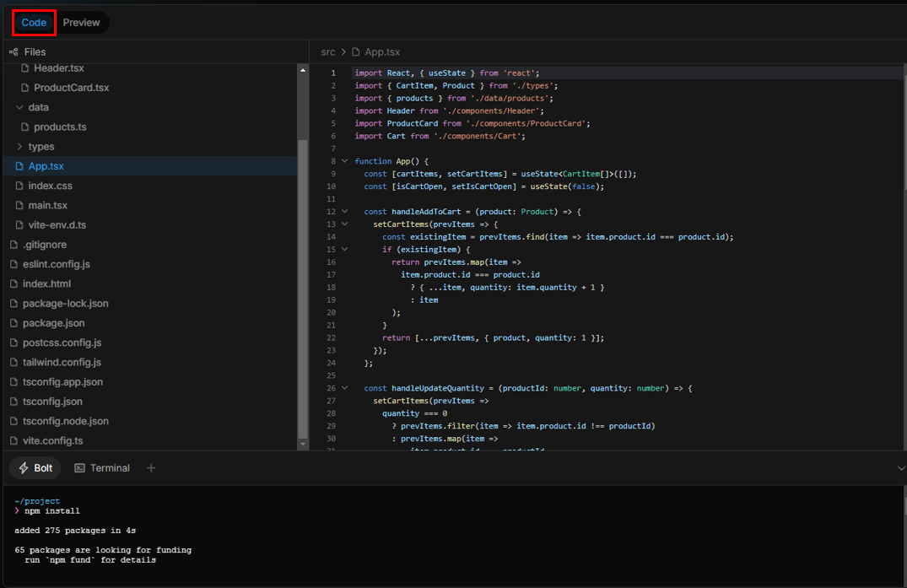Fold handleAddToCart at line 12

(345, 212)
